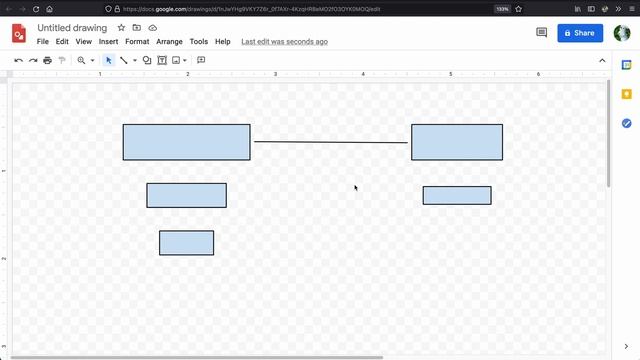This screenshot has width=640, height=360.
Task: Check the cloud document status icon
Action: click(x=152, y=28)
